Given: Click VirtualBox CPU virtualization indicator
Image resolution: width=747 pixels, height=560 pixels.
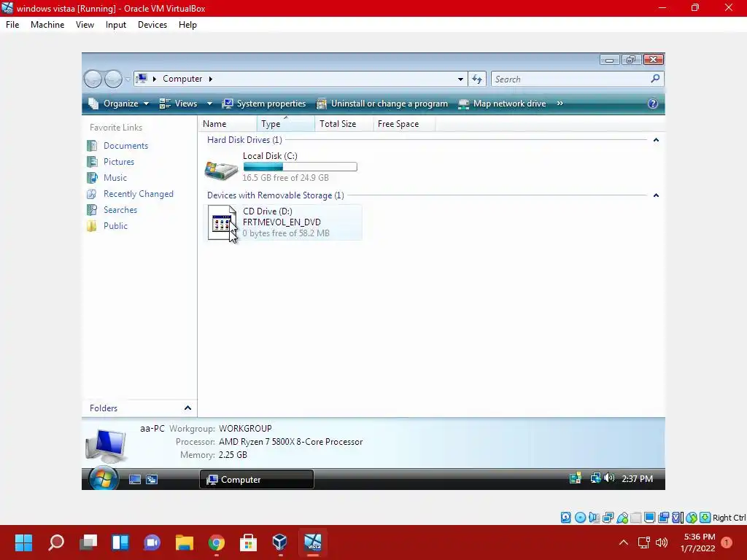Looking at the screenshot, I should click(x=678, y=518).
